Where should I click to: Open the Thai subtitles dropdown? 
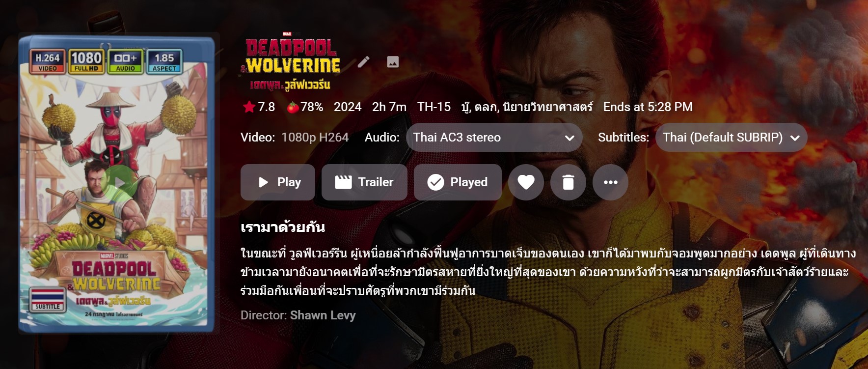tap(732, 137)
